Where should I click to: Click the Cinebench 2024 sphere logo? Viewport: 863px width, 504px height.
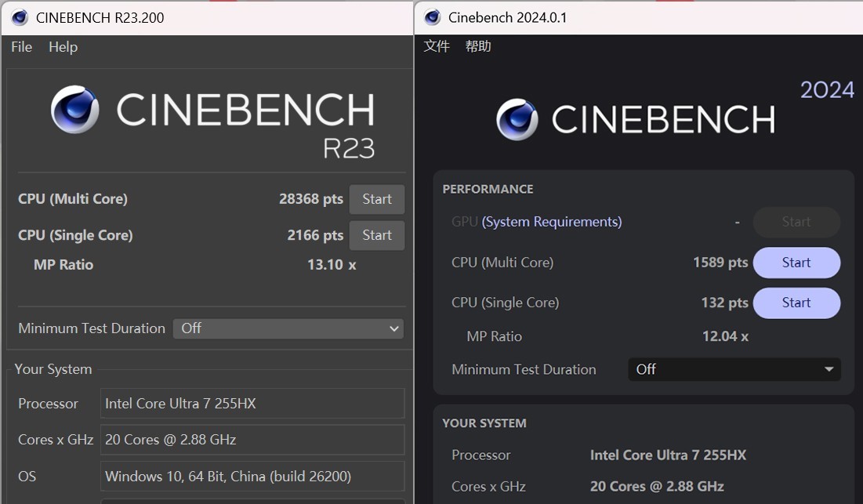pyautogui.click(x=517, y=120)
